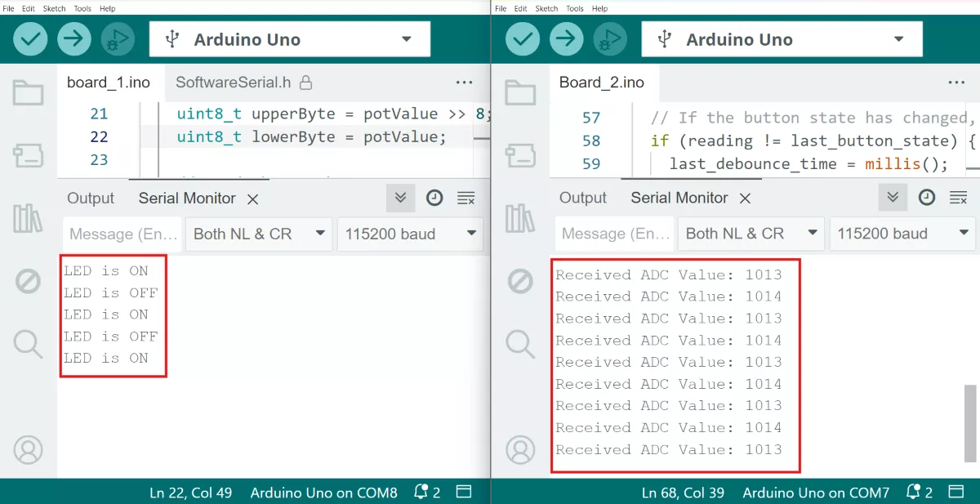Open Help menu in right window
Viewport: 980px width, 504px height.
(x=600, y=8)
